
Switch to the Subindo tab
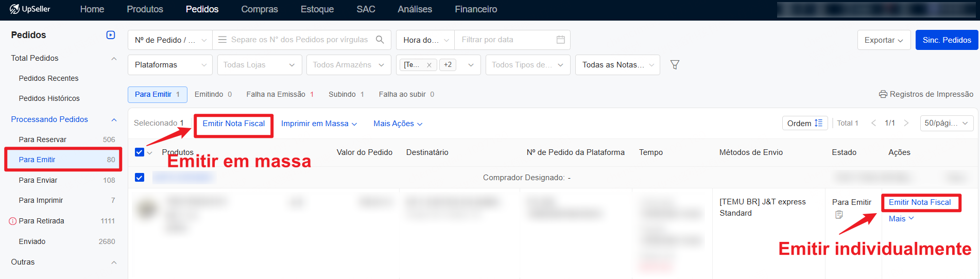(x=346, y=94)
